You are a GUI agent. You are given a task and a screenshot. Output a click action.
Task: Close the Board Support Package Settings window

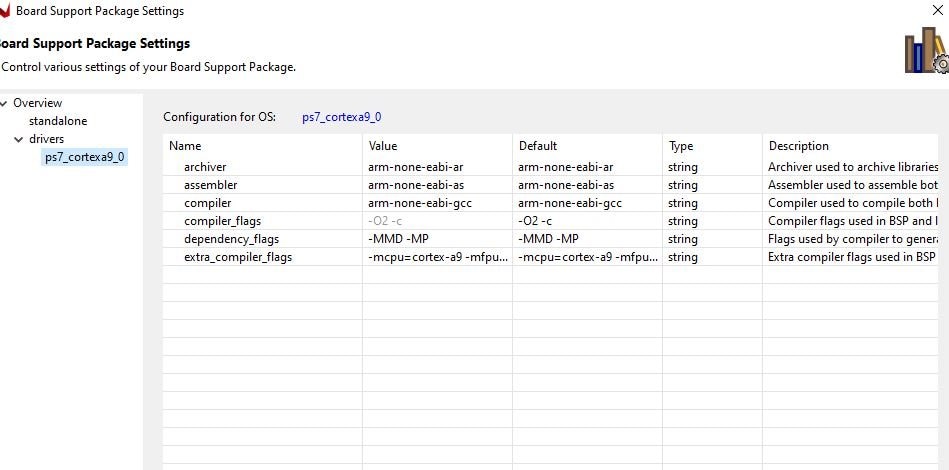tap(939, 11)
